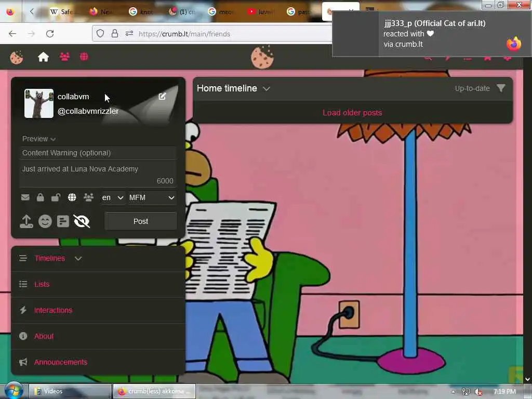Click the centered cookie logo in the navbar
This screenshot has width=532, height=399.
(x=262, y=57)
